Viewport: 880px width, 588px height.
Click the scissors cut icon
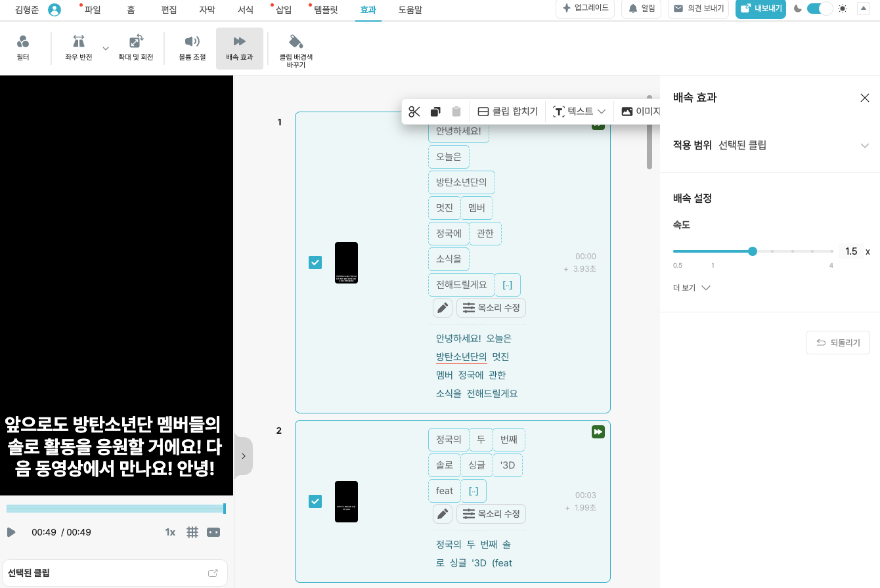tap(414, 112)
